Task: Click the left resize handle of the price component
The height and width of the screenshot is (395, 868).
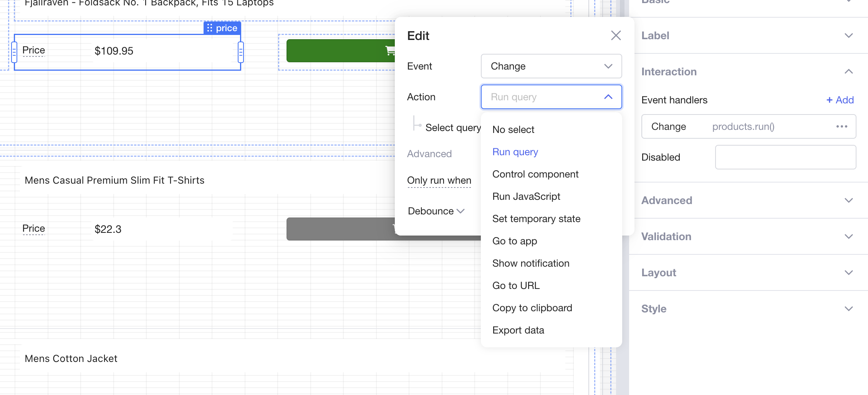Action: 14,52
